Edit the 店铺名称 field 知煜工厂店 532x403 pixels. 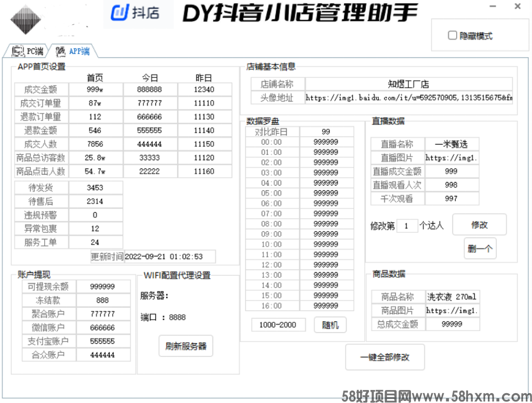click(409, 84)
